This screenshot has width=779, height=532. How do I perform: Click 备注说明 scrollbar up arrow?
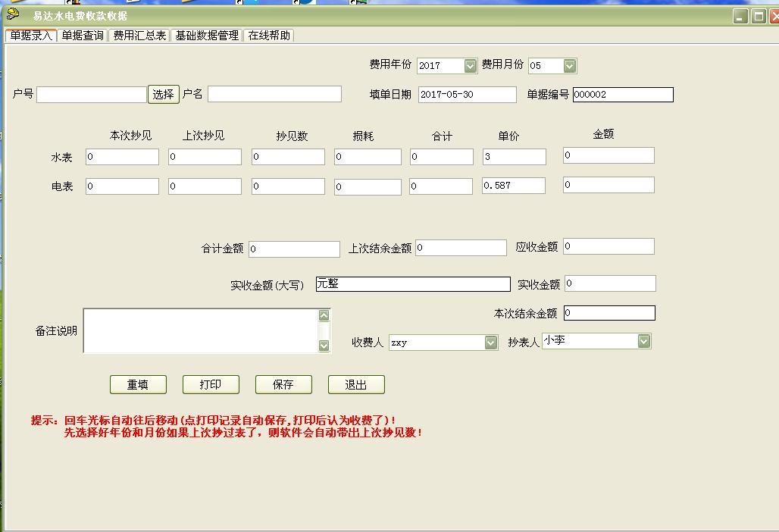click(324, 315)
